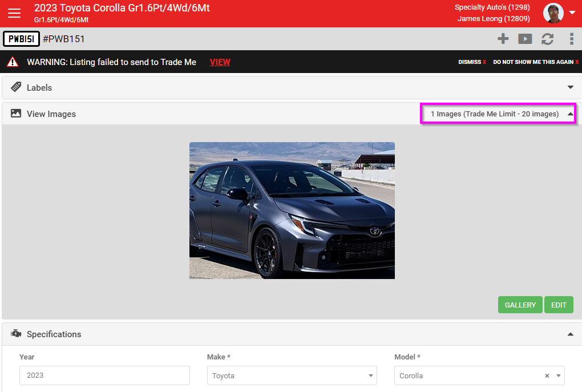The height and width of the screenshot is (392, 582).
Task: Click the 1 Images Trade Me Limit text
Action: [x=494, y=114]
